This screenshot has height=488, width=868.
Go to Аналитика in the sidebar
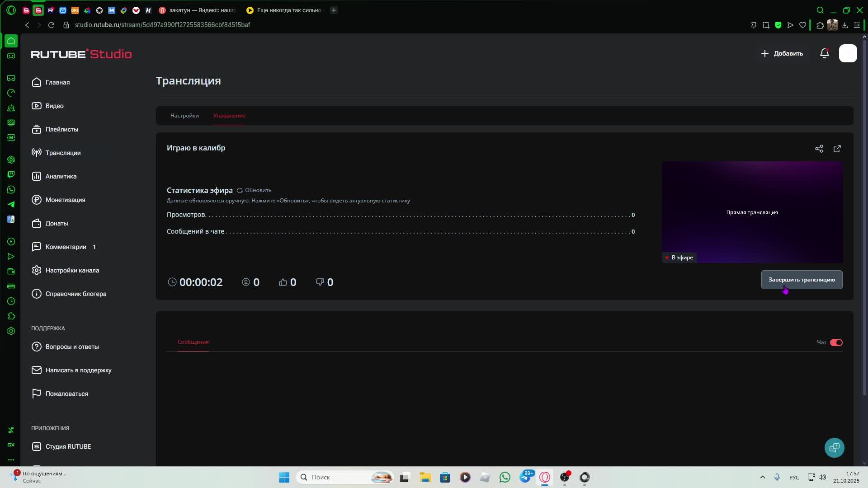(61, 176)
